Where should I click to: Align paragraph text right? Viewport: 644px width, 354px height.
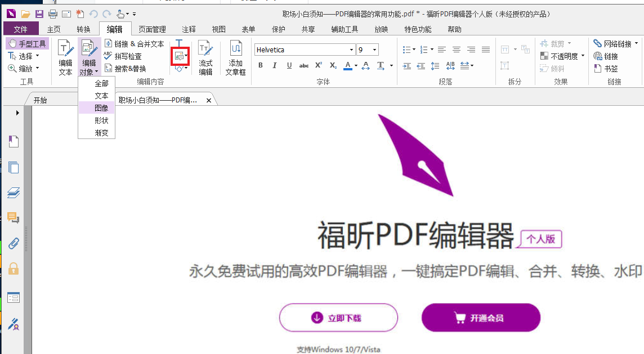(471, 50)
